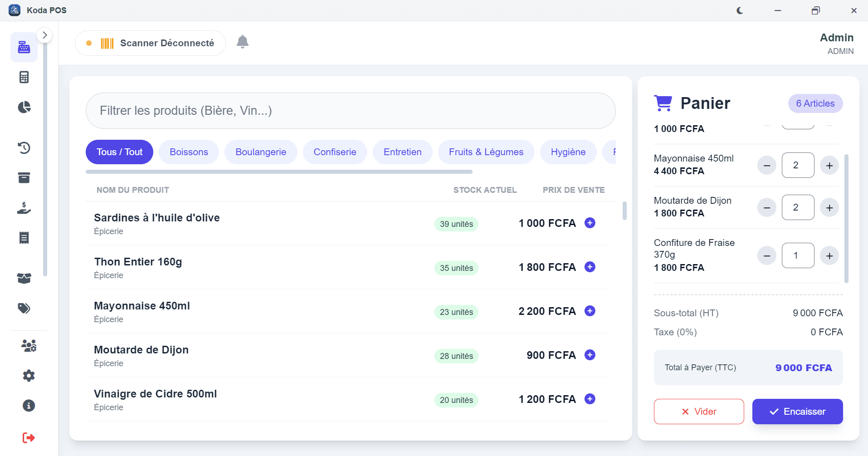
Task: Add Thon Entier 160g to cart
Action: (x=590, y=267)
